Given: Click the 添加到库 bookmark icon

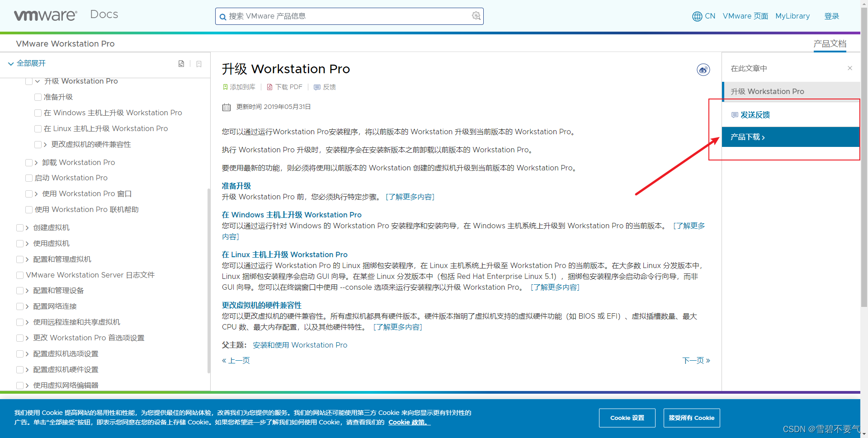Looking at the screenshot, I should (225, 87).
